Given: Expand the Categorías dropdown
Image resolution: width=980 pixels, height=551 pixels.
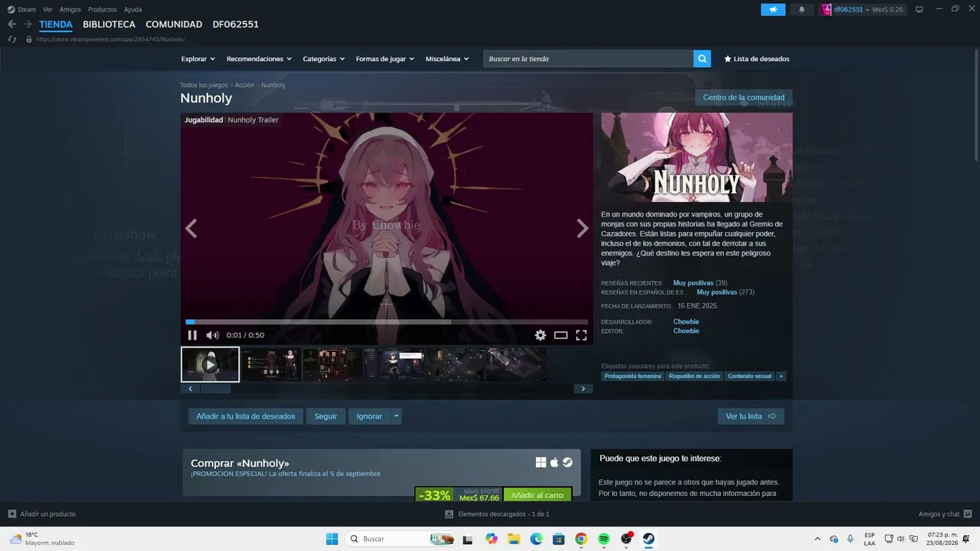Looking at the screenshot, I should click(x=324, y=59).
